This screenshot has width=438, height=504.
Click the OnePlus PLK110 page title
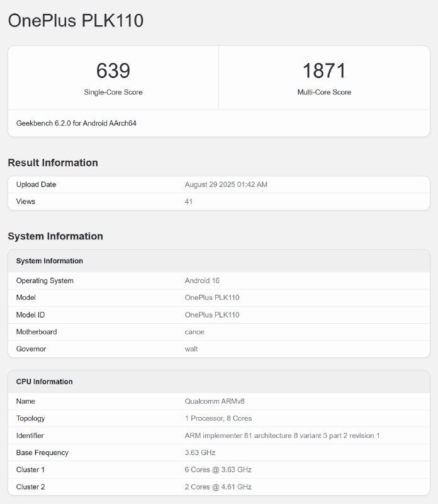(x=76, y=21)
